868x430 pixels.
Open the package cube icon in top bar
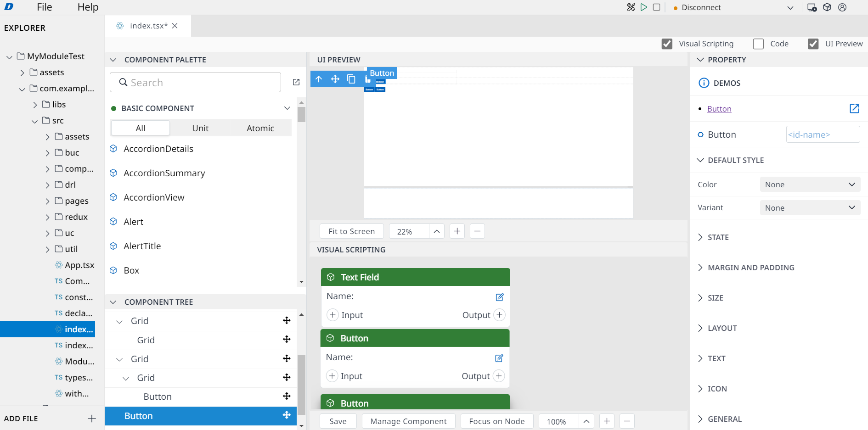827,7
